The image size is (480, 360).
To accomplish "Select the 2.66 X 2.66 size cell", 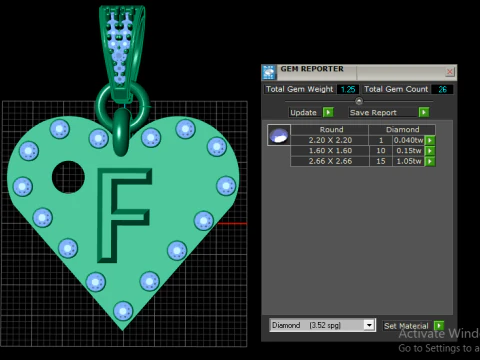I will pyautogui.click(x=330, y=162).
